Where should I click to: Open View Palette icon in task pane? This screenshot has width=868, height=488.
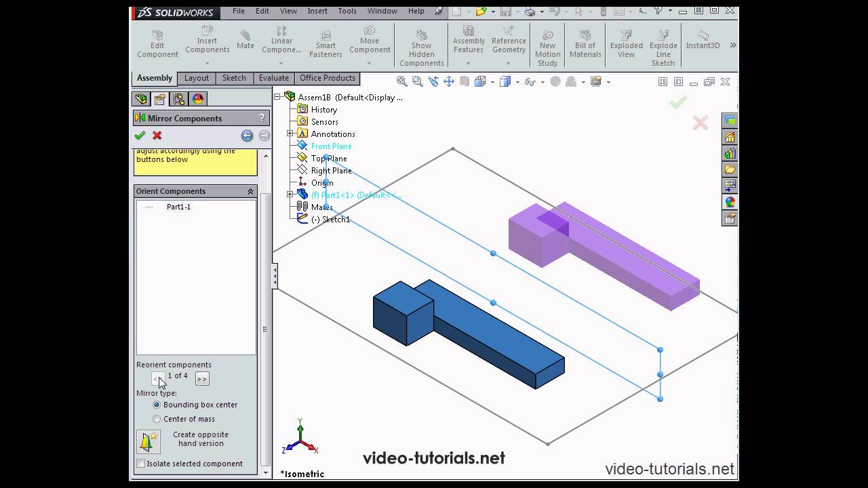tap(730, 186)
